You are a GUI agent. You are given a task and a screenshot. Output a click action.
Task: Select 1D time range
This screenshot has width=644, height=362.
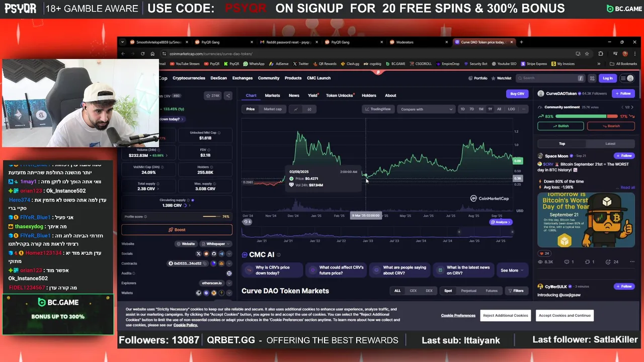[462, 109]
